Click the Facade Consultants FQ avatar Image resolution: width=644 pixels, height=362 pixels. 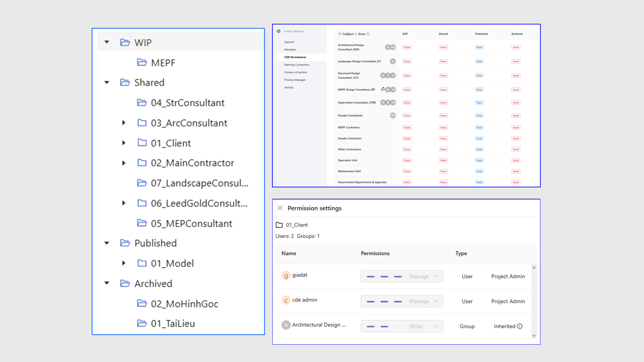pos(393,116)
